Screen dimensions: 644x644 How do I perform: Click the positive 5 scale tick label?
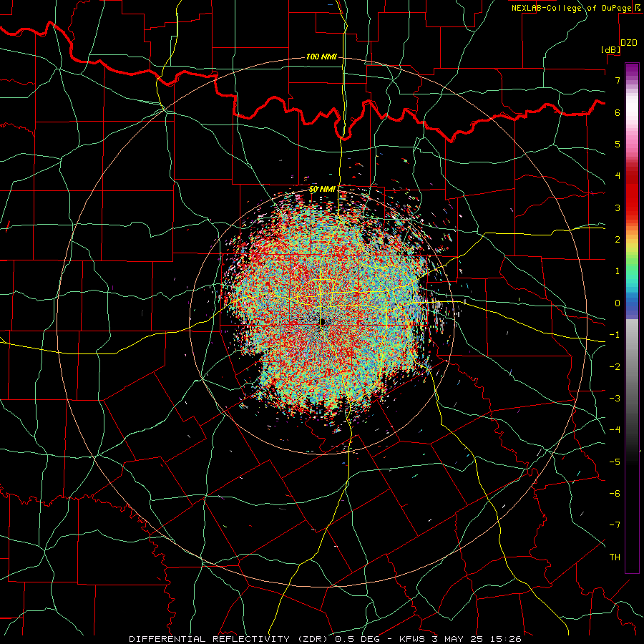(618, 144)
